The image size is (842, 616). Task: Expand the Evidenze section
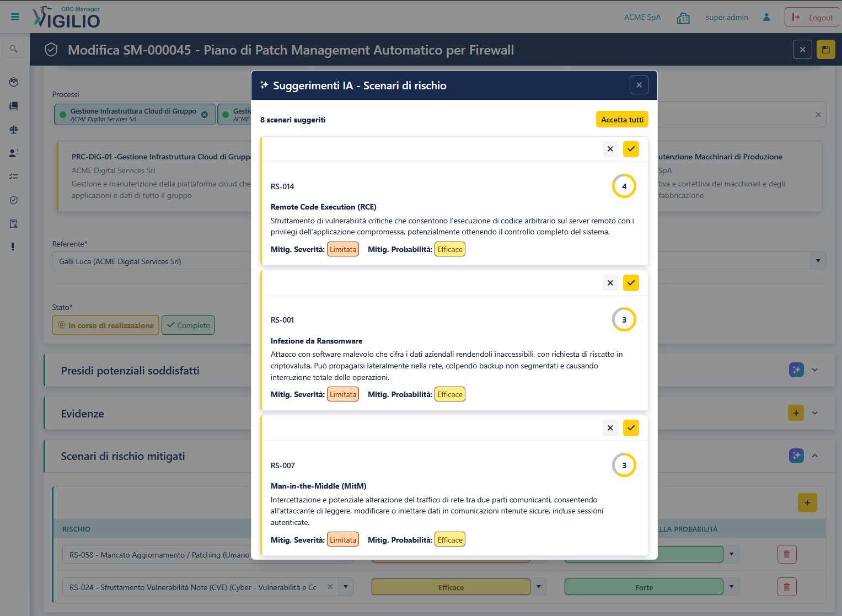tap(815, 413)
